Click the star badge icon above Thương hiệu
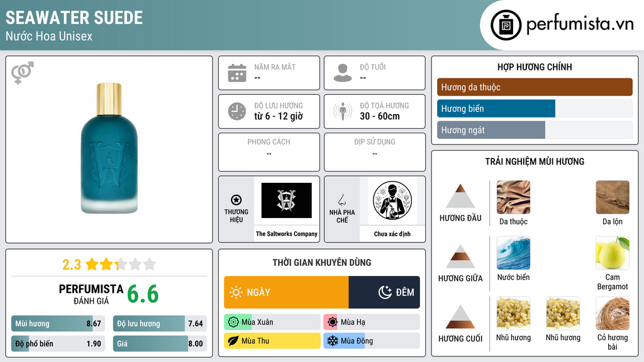This screenshot has width=644, height=362. pyautogui.click(x=236, y=200)
